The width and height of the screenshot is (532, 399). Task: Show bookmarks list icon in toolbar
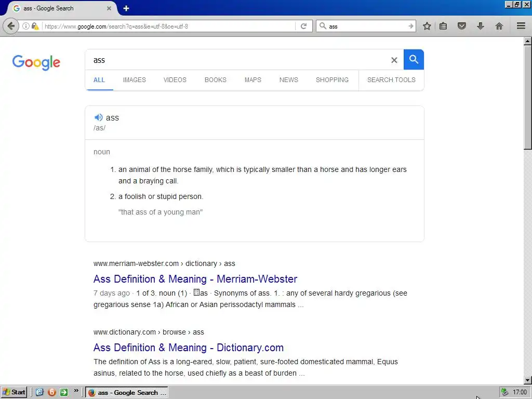[443, 26]
